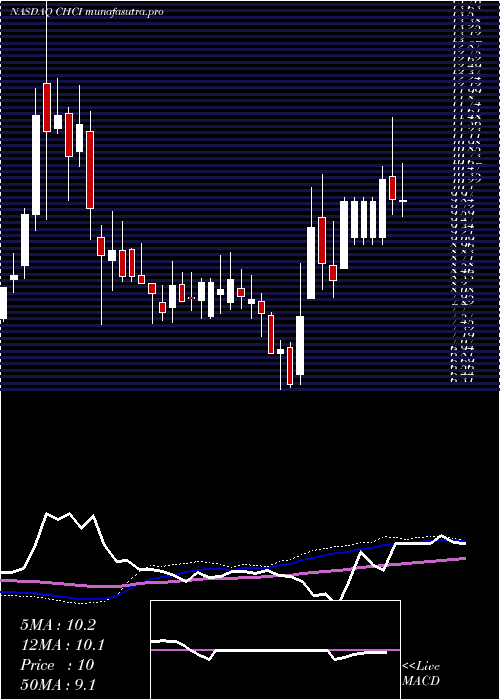Click the "Price : 10" readout
The height and width of the screenshot is (700, 500).
[57, 665]
